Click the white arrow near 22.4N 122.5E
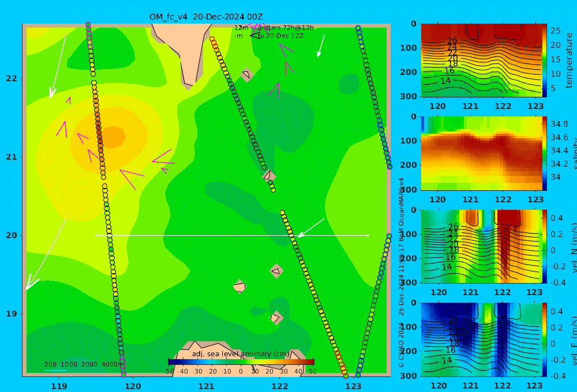577x392 pixels. [321, 46]
